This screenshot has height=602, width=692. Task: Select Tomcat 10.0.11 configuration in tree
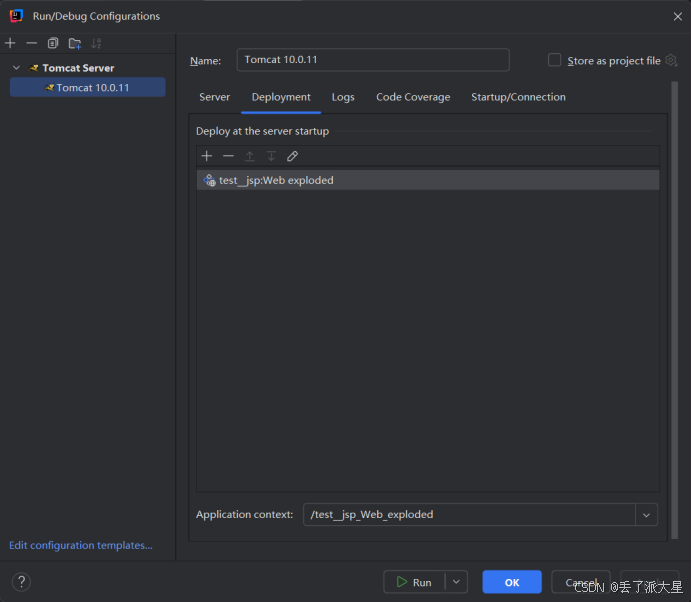pyautogui.click(x=88, y=87)
